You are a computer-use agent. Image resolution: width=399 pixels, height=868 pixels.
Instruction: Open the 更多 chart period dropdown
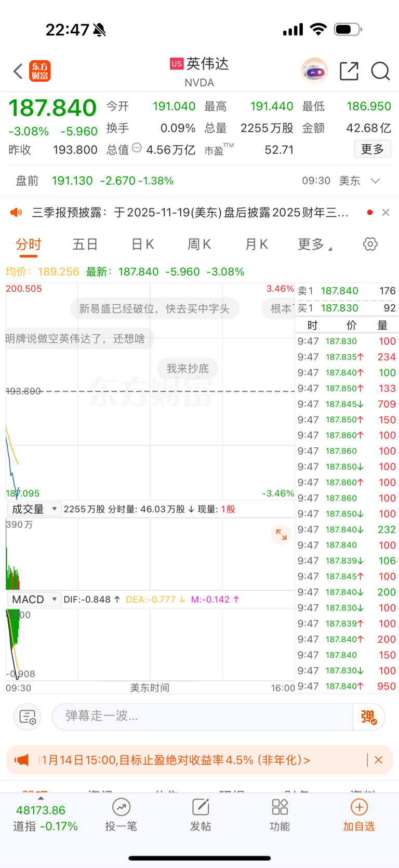click(314, 244)
